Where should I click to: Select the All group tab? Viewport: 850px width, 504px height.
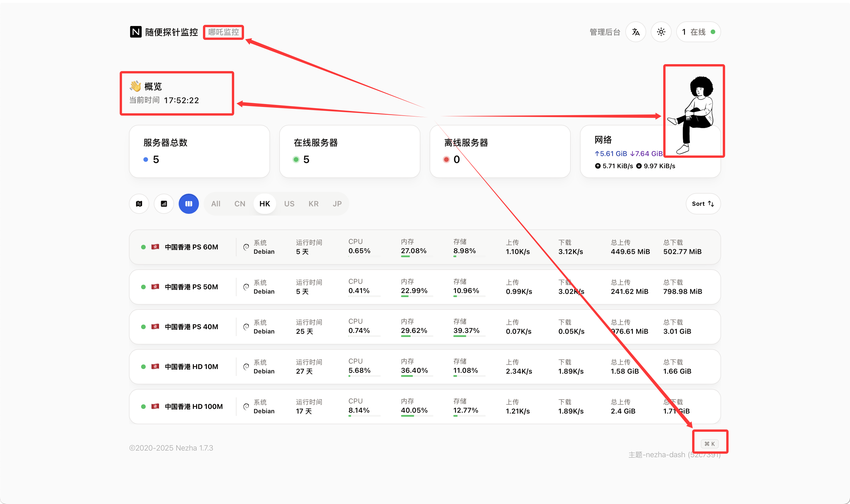point(216,204)
